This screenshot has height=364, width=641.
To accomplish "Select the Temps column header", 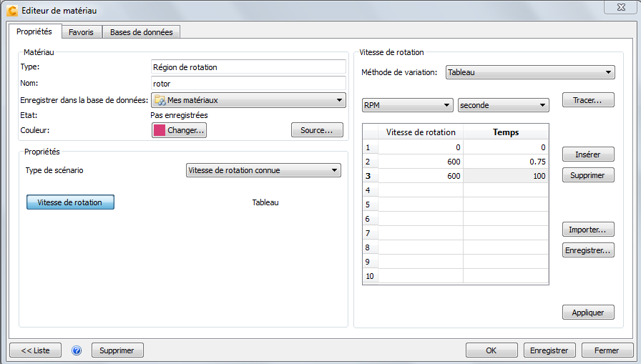I will click(506, 132).
